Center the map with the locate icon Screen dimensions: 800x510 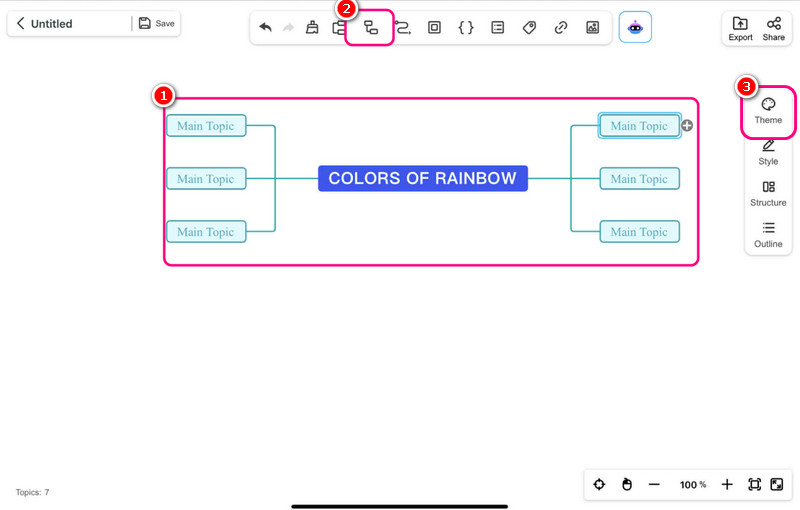click(599, 484)
